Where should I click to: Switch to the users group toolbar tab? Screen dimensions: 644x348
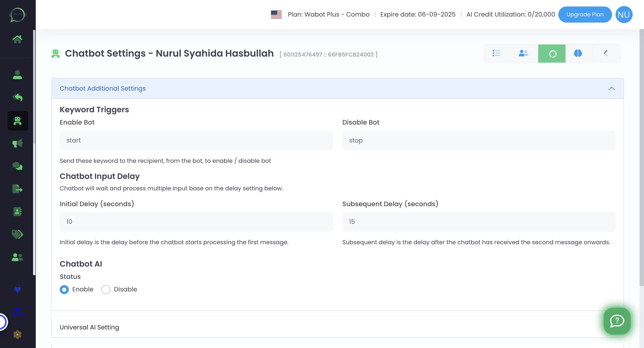click(x=523, y=53)
